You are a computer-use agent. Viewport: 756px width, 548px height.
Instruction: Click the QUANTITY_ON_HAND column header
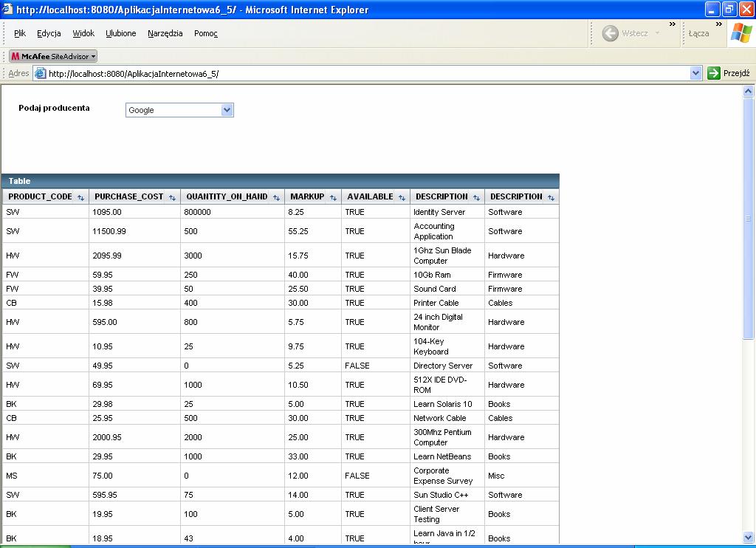click(x=233, y=196)
